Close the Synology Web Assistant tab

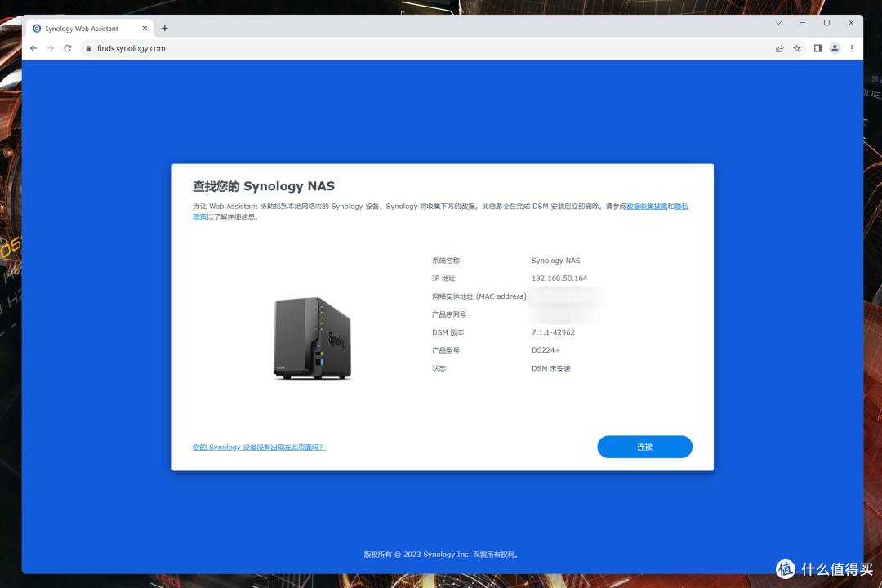tap(144, 27)
